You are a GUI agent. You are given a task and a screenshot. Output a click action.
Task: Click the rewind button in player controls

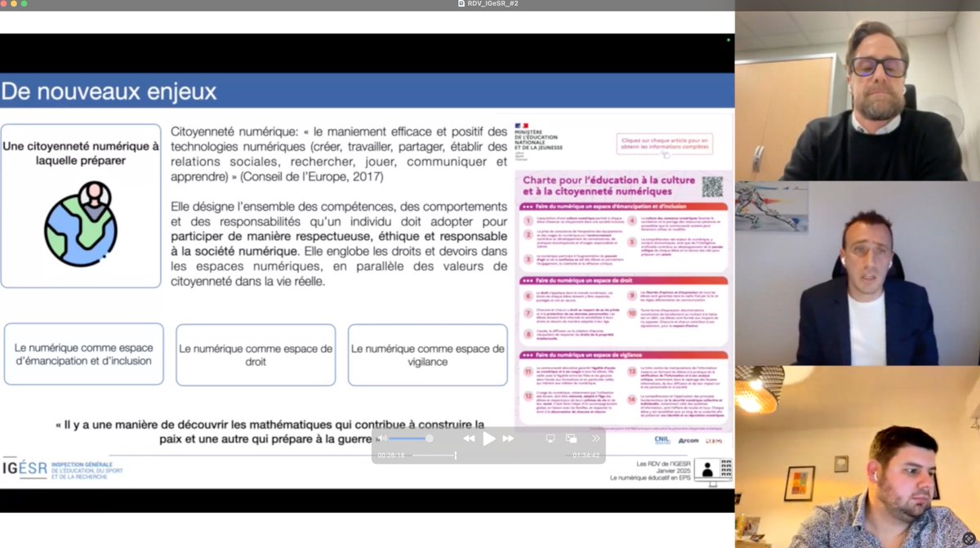[469, 439]
